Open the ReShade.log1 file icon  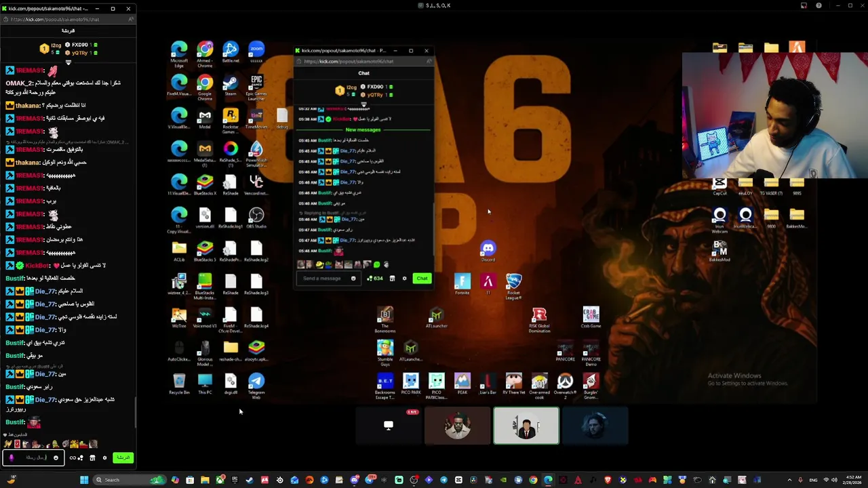(231, 218)
